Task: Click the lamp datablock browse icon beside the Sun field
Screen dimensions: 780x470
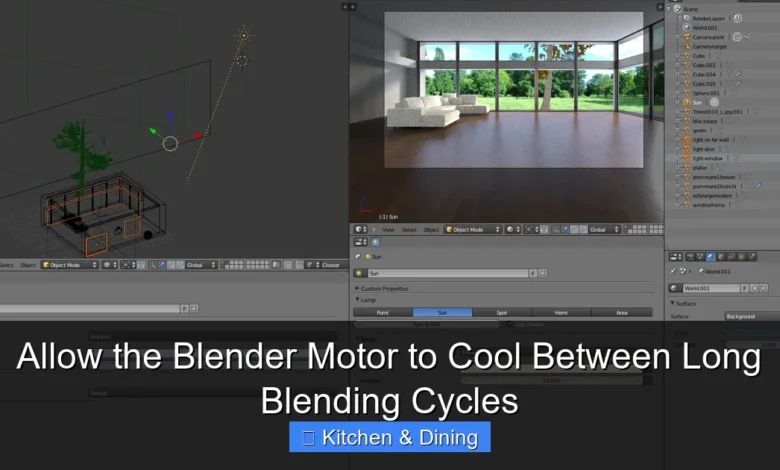Action: point(360,273)
